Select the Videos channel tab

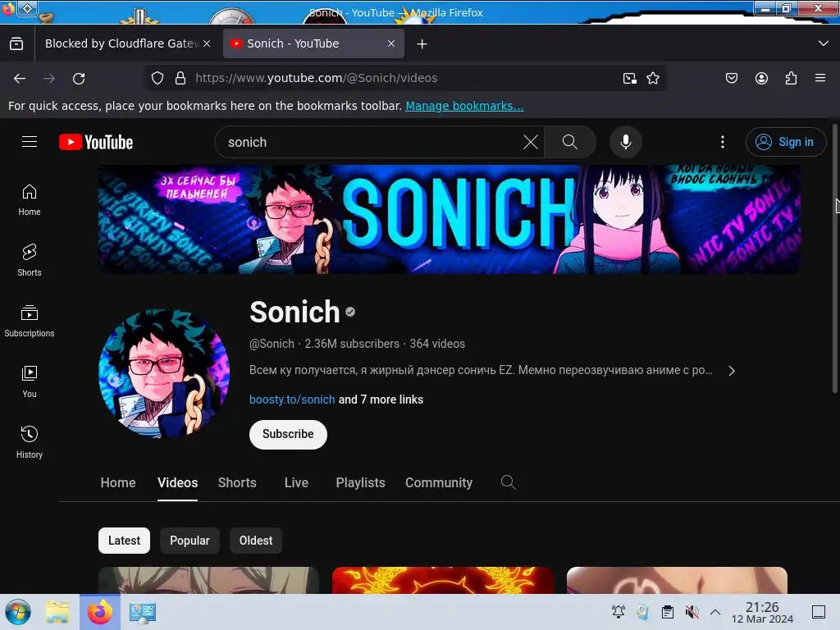(x=177, y=482)
